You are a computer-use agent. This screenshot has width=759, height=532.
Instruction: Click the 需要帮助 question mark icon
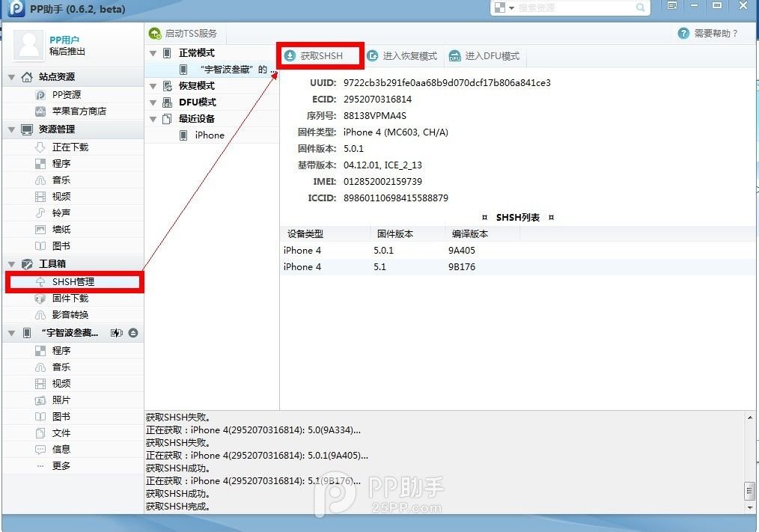683,34
